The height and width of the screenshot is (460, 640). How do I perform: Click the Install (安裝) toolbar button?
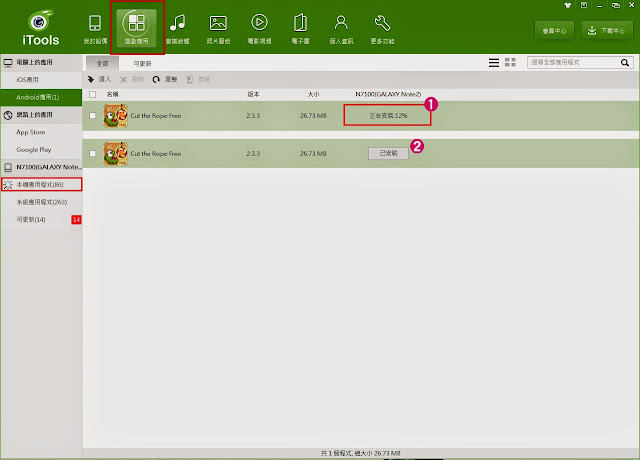198,79
